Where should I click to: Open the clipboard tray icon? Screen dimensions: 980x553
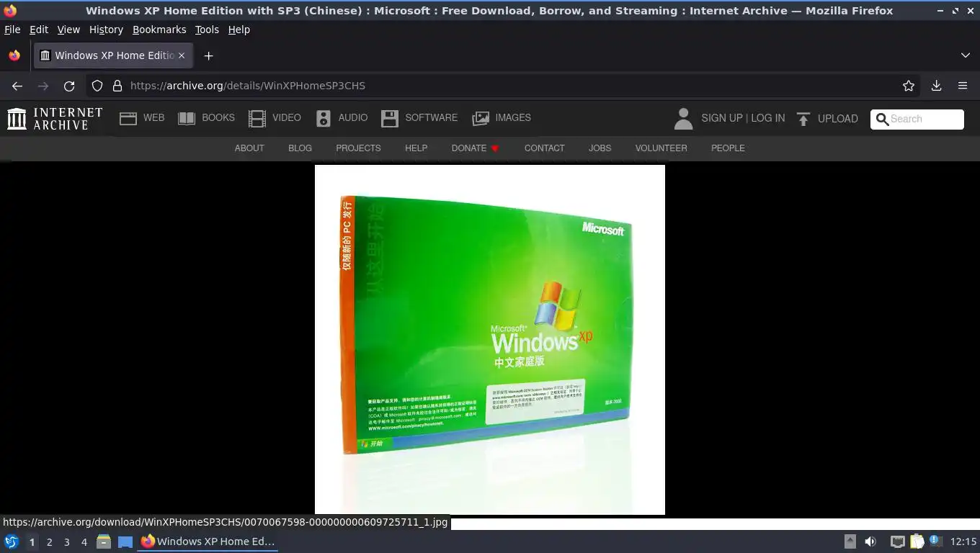point(917,541)
